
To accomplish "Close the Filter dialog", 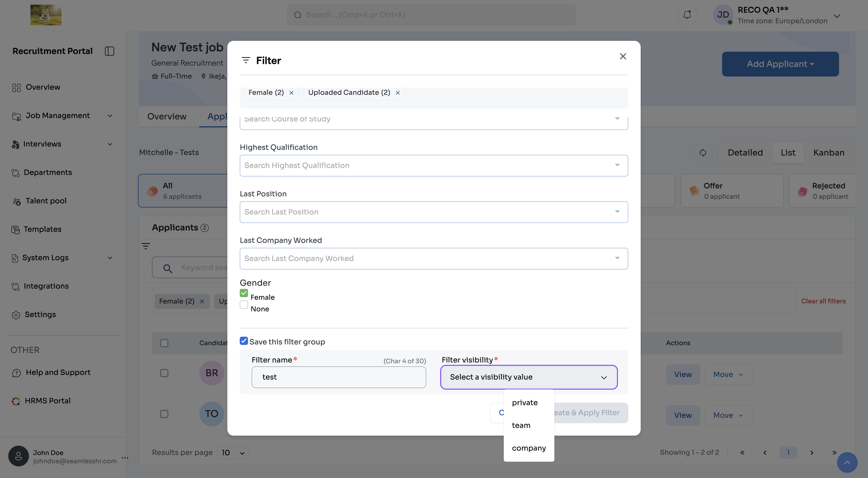I will click(623, 56).
